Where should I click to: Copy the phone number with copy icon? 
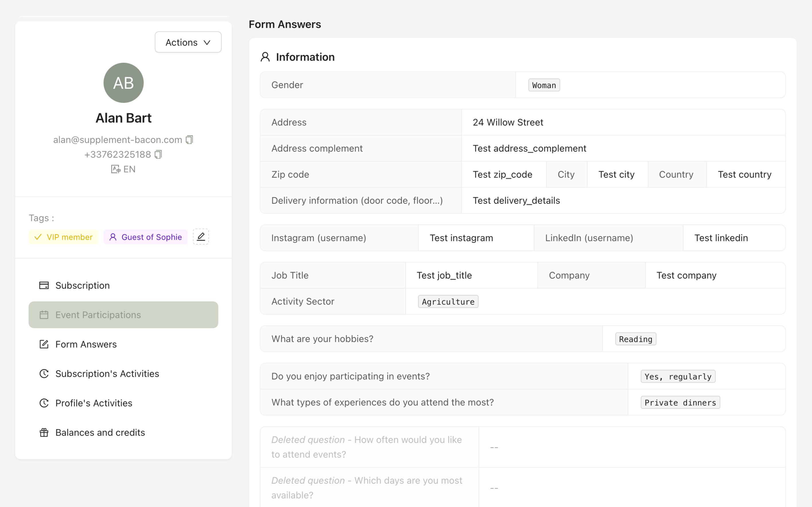pyautogui.click(x=158, y=154)
